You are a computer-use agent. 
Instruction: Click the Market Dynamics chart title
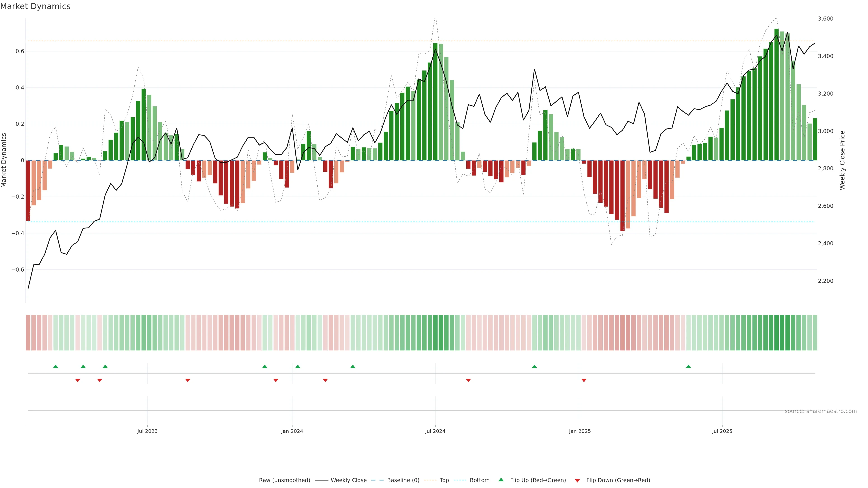coord(35,6)
